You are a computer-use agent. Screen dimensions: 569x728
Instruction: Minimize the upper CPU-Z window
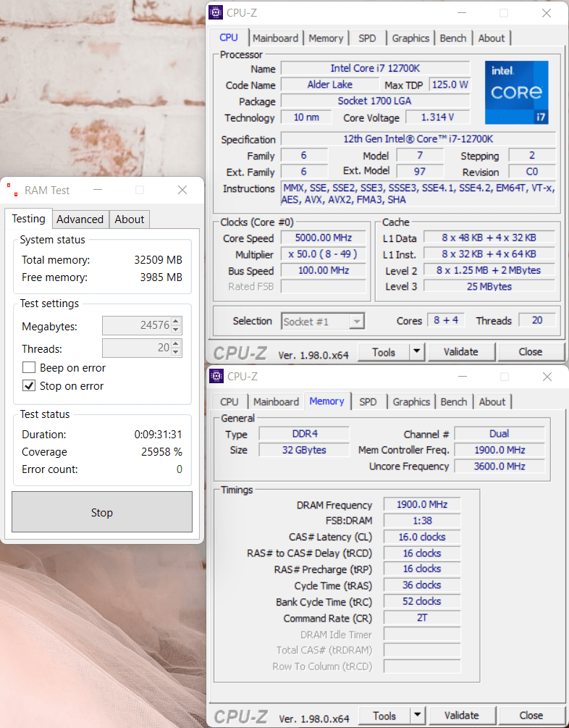[x=461, y=13]
